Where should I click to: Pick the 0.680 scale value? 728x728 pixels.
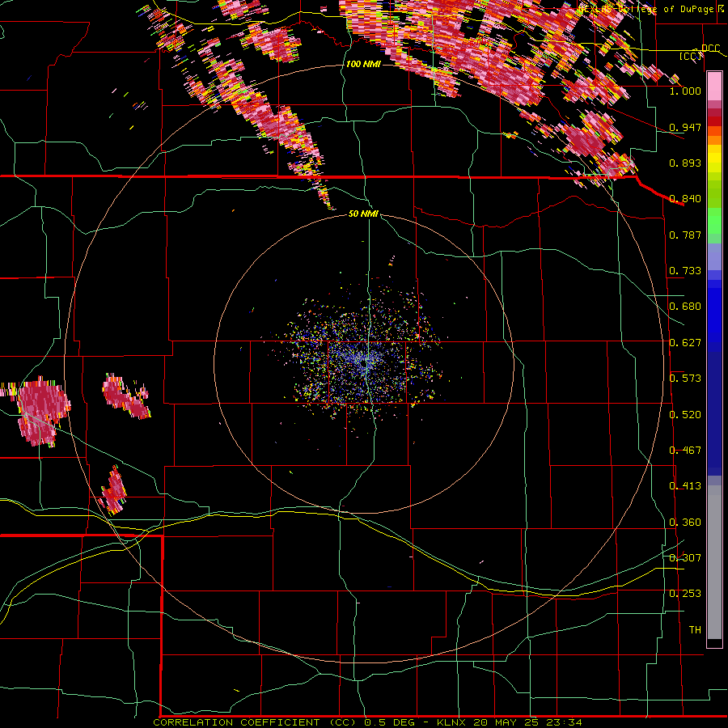[x=685, y=307]
